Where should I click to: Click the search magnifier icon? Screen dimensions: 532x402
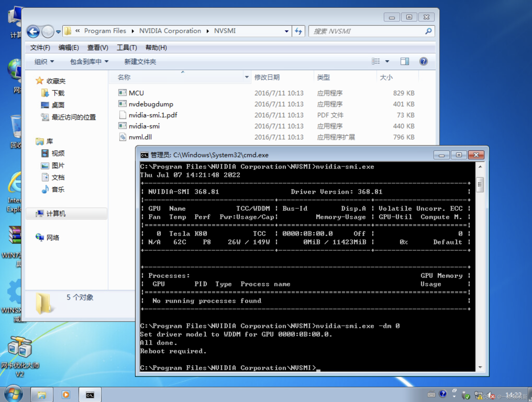pyautogui.click(x=428, y=31)
